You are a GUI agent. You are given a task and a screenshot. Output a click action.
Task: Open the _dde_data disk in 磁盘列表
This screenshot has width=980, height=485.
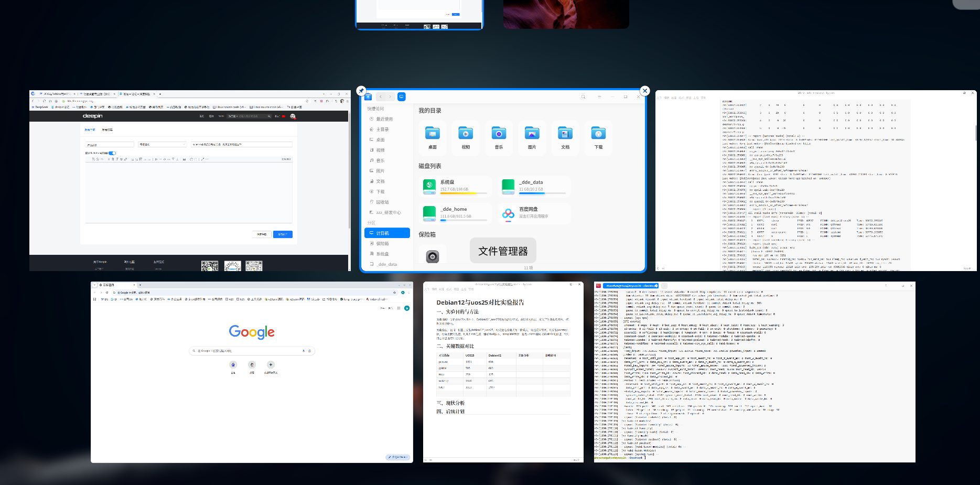[534, 186]
